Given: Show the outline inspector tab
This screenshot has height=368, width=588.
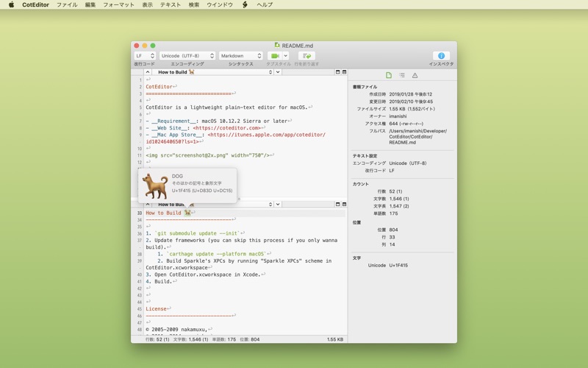Looking at the screenshot, I should point(402,76).
